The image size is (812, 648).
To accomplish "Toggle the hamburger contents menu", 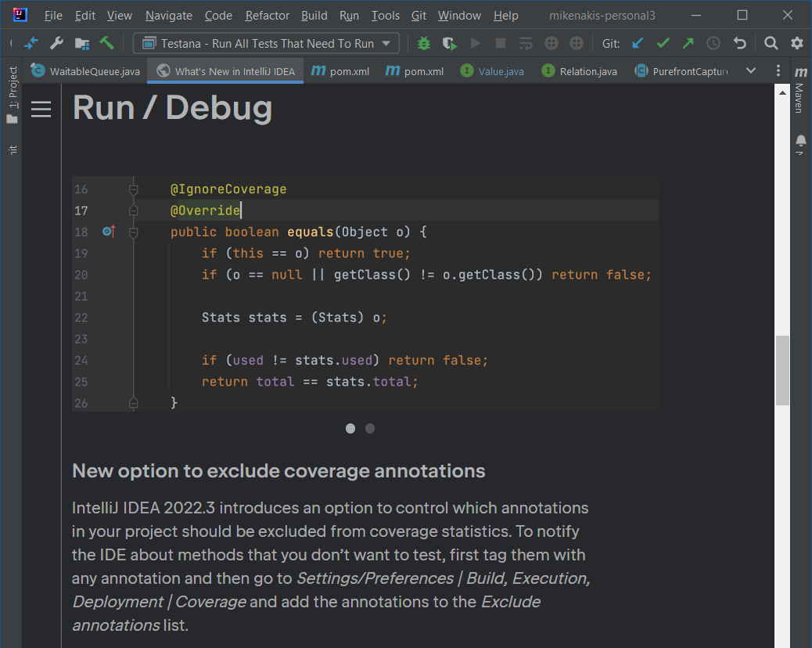I will [41, 110].
